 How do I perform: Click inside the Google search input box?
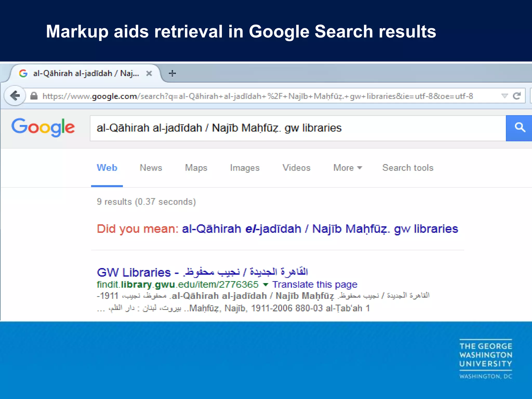[x=298, y=128]
